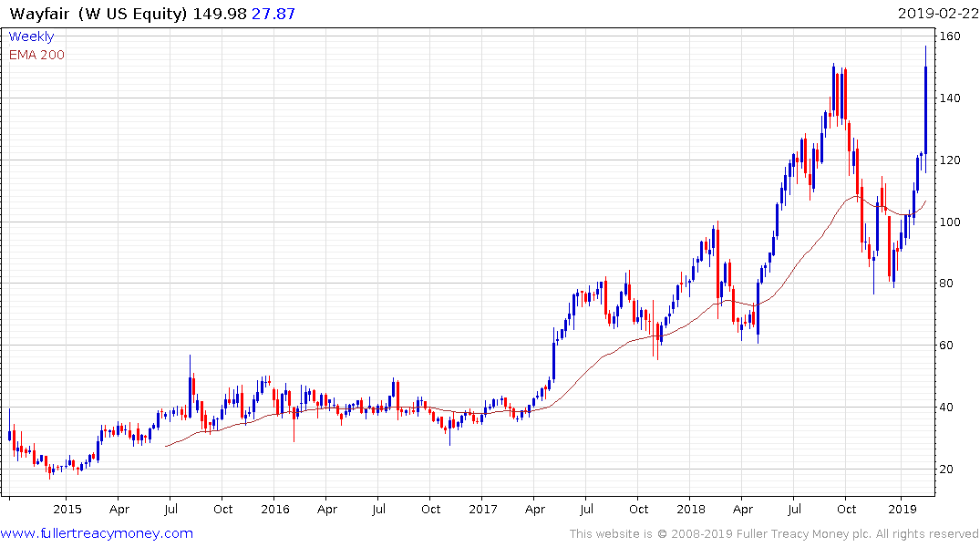Viewport: 980px width, 547px height.
Task: Click the 160 price axis label
Action: point(950,36)
